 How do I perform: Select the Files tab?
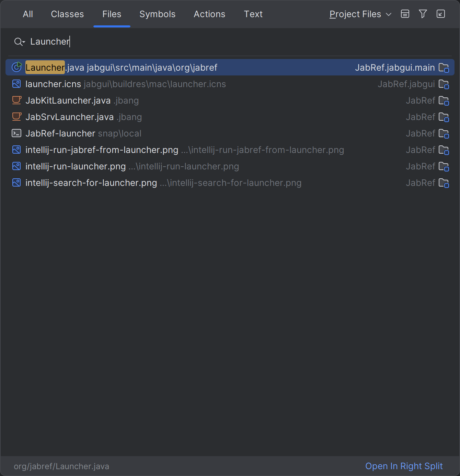(112, 14)
